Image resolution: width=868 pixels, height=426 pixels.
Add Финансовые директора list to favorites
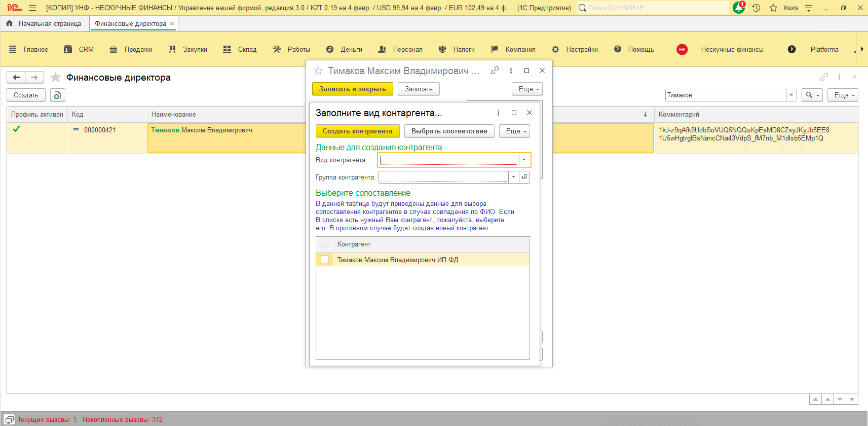point(56,78)
